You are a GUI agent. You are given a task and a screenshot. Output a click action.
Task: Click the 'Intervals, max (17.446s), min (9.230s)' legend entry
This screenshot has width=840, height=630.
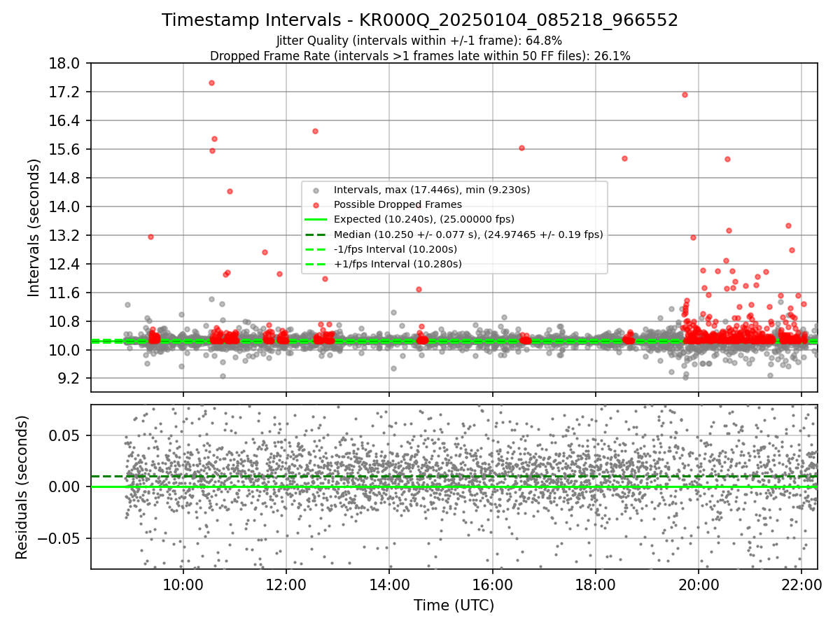pyautogui.click(x=432, y=190)
